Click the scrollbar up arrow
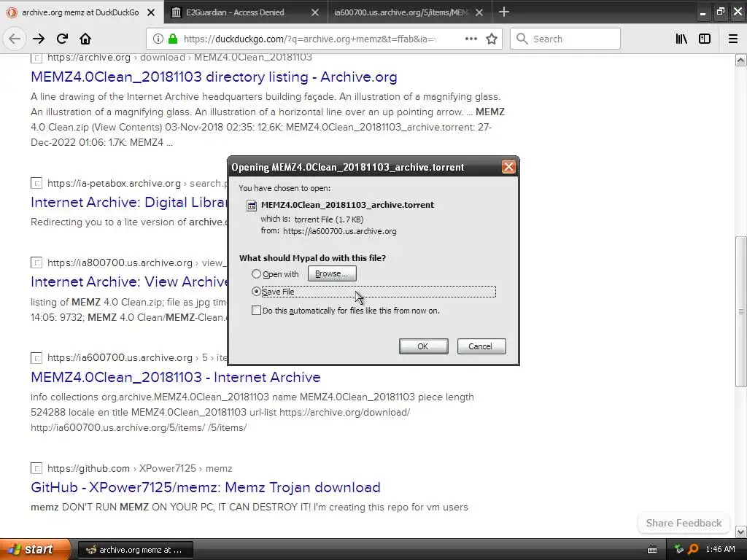This screenshot has width=747, height=560. tap(740, 61)
